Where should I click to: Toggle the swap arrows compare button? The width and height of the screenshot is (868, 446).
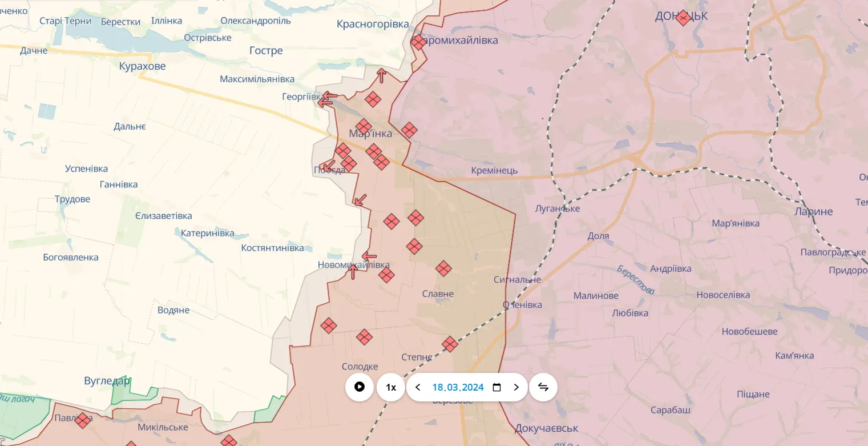543,387
